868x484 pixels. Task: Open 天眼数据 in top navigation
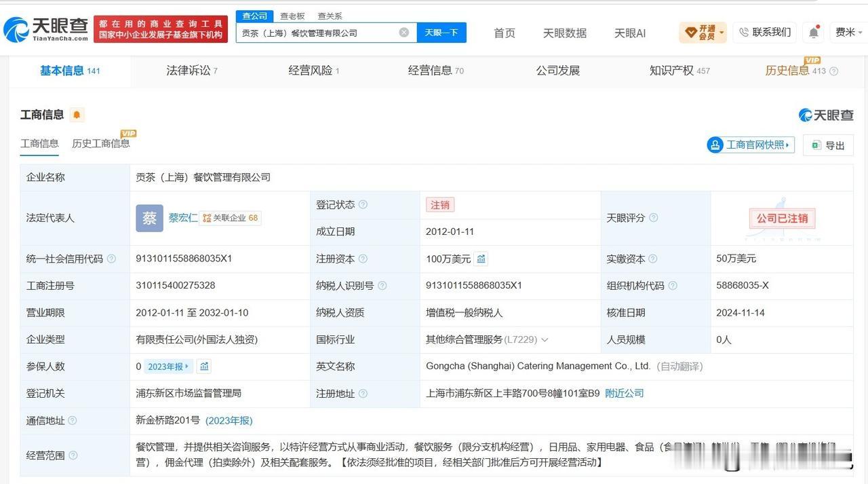[565, 33]
